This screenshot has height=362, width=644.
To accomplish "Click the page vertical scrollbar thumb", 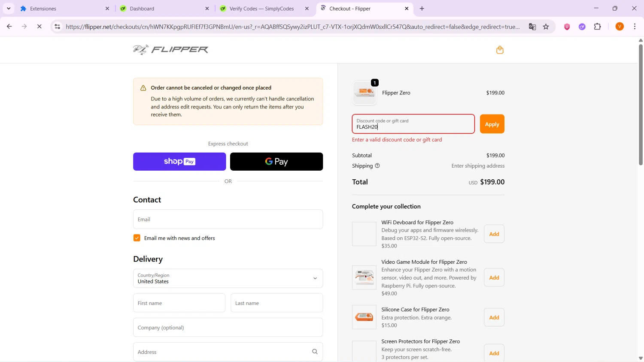I will 641,104.
